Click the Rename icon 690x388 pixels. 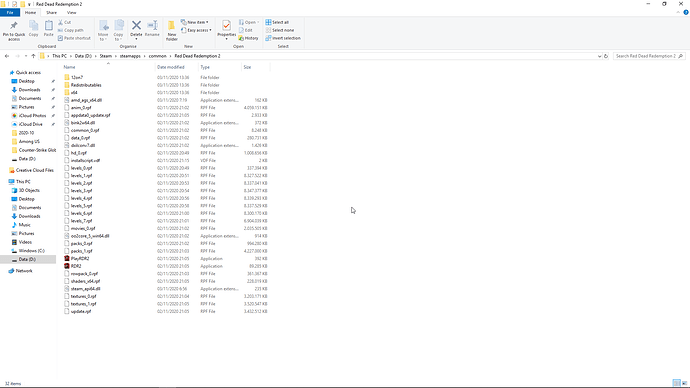tap(152, 26)
